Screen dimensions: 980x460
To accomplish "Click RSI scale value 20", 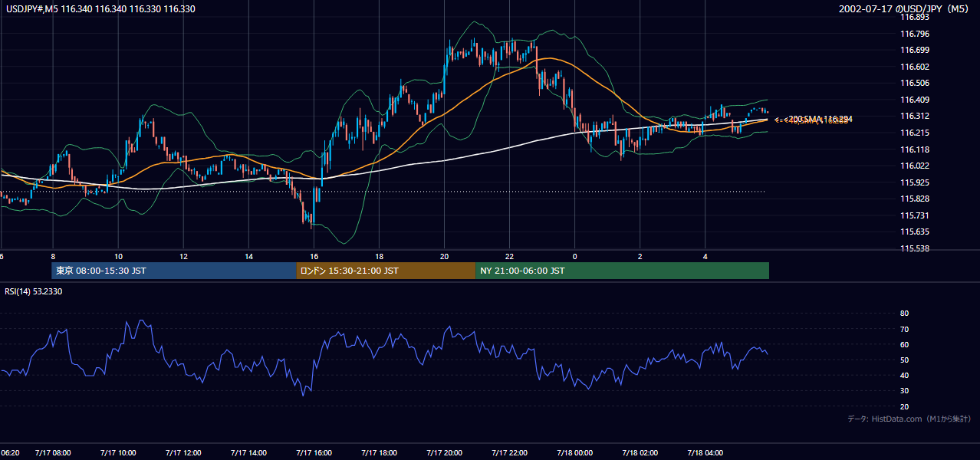I will (904, 406).
